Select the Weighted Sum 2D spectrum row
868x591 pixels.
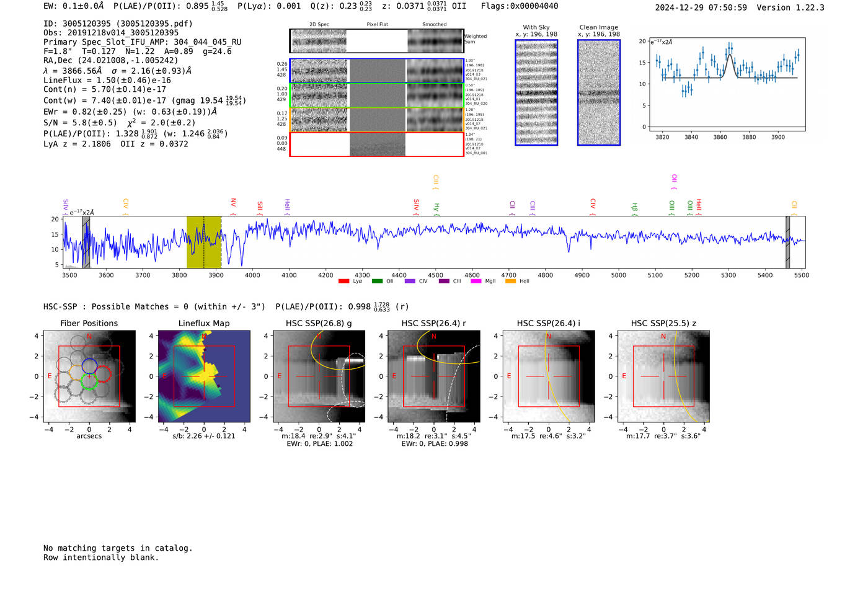(376, 41)
